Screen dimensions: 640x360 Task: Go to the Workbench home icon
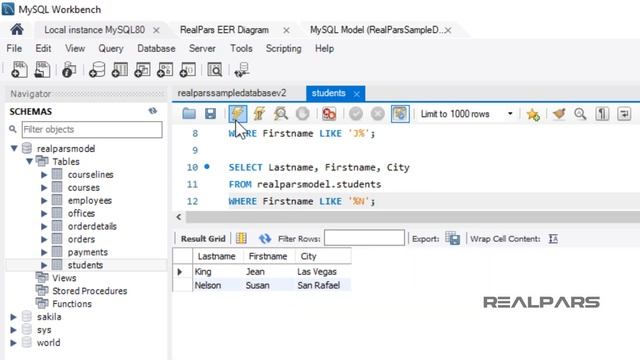pyautogui.click(x=17, y=30)
